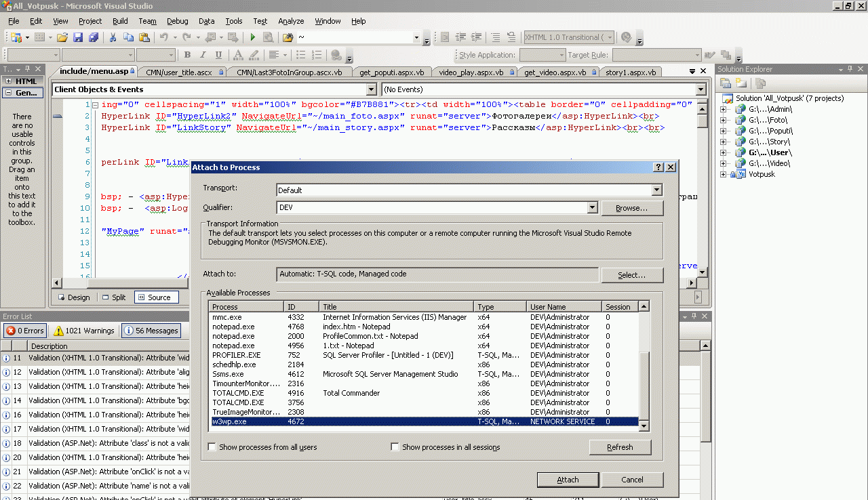Open the Build menu
The width and height of the screenshot is (868, 500).
[x=120, y=21]
